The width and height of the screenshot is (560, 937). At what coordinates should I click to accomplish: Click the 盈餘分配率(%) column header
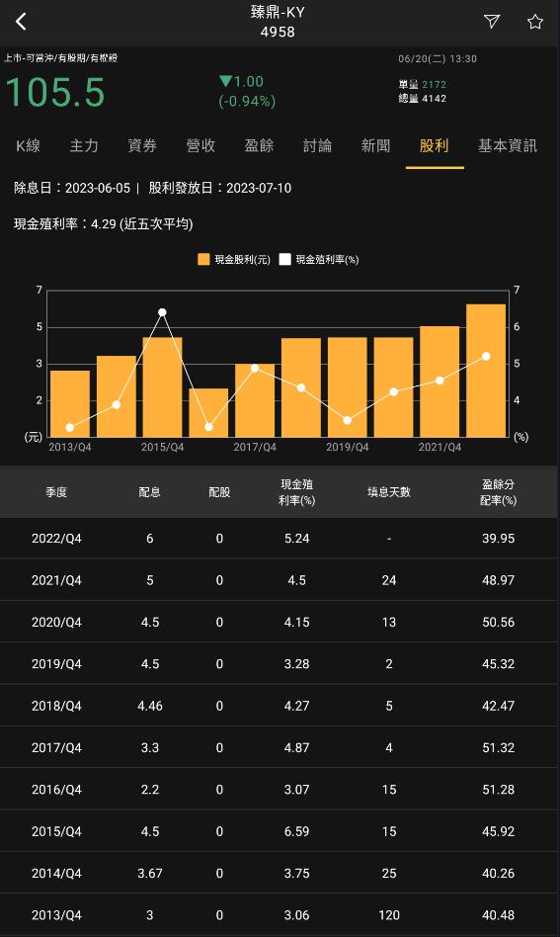click(x=498, y=492)
